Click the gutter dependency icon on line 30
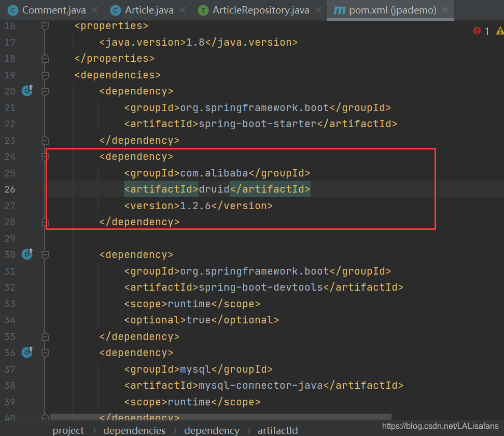Image resolution: width=504 pixels, height=436 pixels. click(27, 254)
